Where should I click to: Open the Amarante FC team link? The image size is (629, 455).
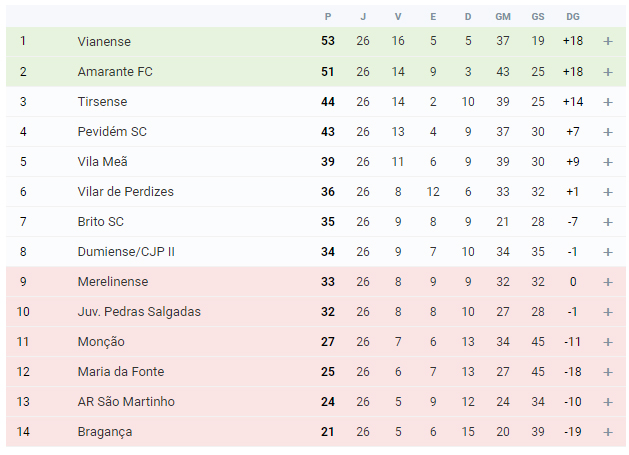115,71
